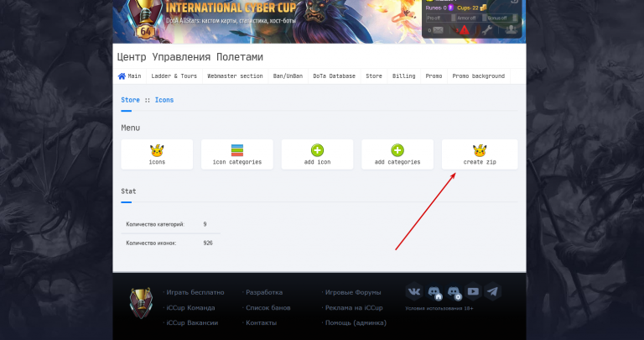Viewport: 644px width, 340px height.
Task: Toggle the Pro off switch
Action: (440, 18)
